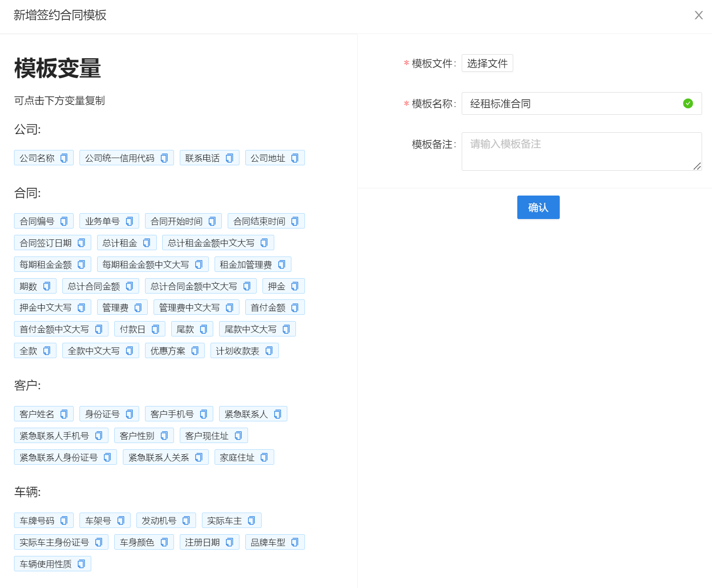This screenshot has height=588, width=712.
Task: Click the 优惠方案 variable tag
Action: pyautogui.click(x=168, y=351)
